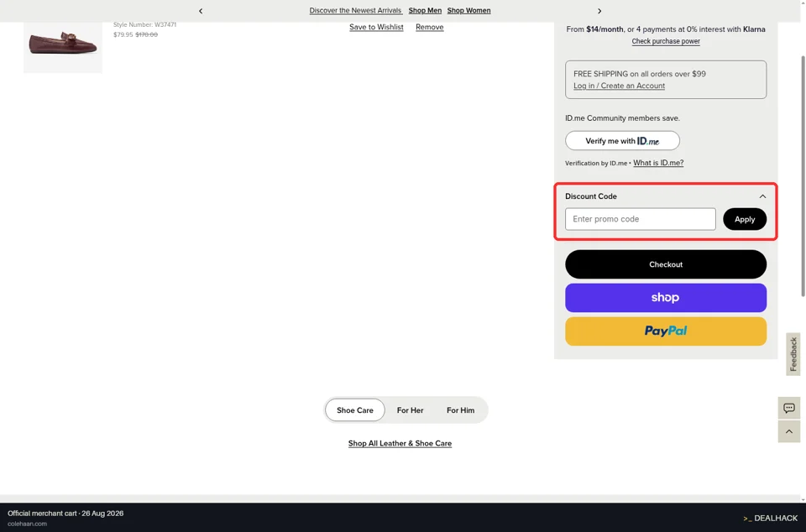Switch to the For Her tab
The width and height of the screenshot is (806, 532).
[411, 410]
